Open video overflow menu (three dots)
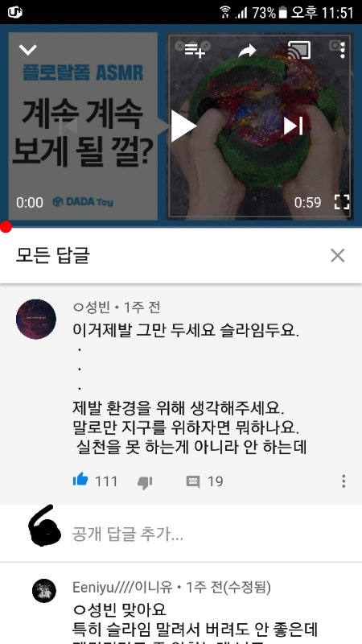Image resolution: width=362 pixels, height=644 pixels. tap(343, 51)
